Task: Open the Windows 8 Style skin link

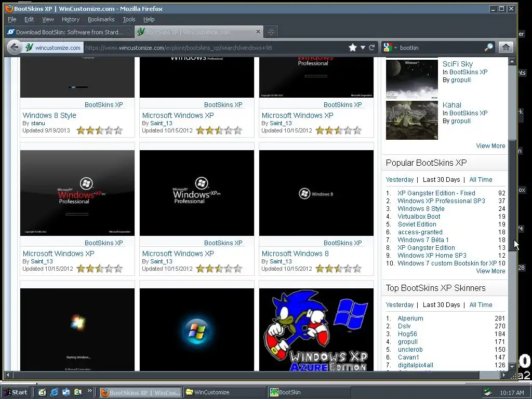Action: click(x=49, y=115)
